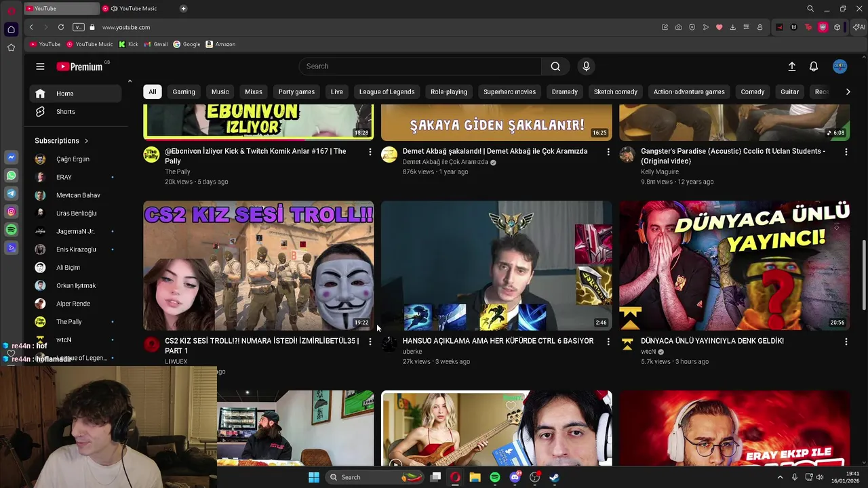Open File Explorer from the taskbar

(x=475, y=477)
